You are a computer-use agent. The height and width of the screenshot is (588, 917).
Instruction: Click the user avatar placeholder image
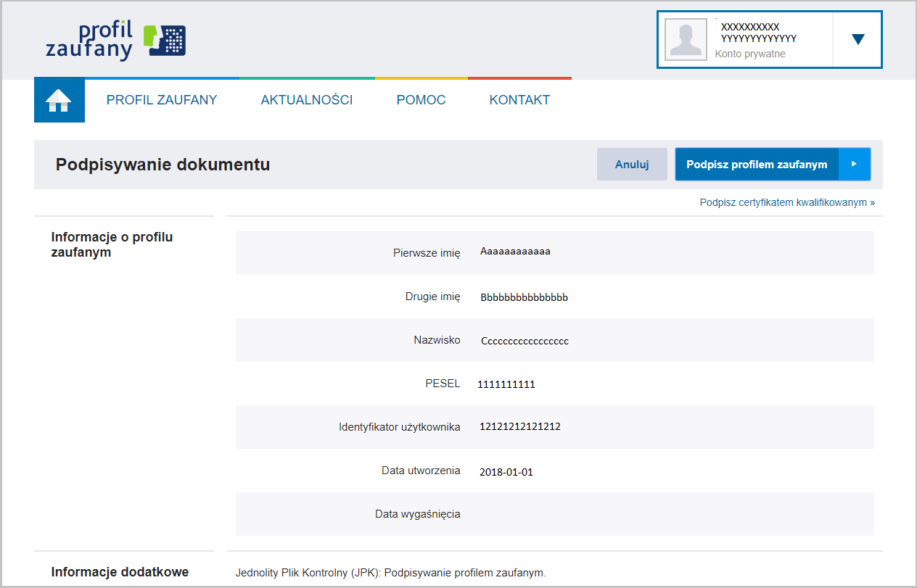[x=685, y=38]
